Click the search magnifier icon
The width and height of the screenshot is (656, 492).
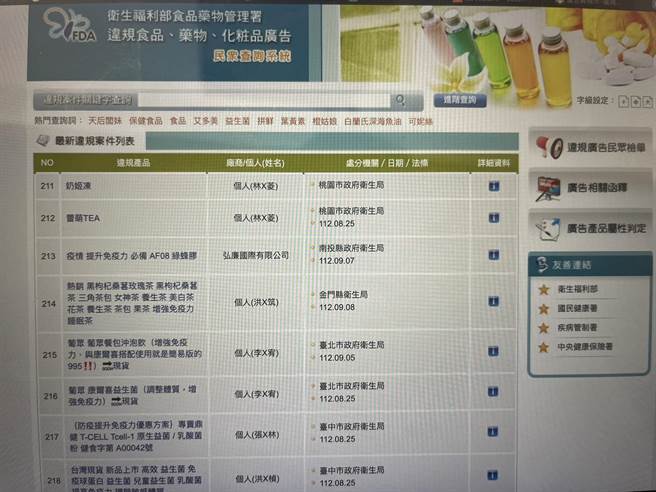click(400, 100)
